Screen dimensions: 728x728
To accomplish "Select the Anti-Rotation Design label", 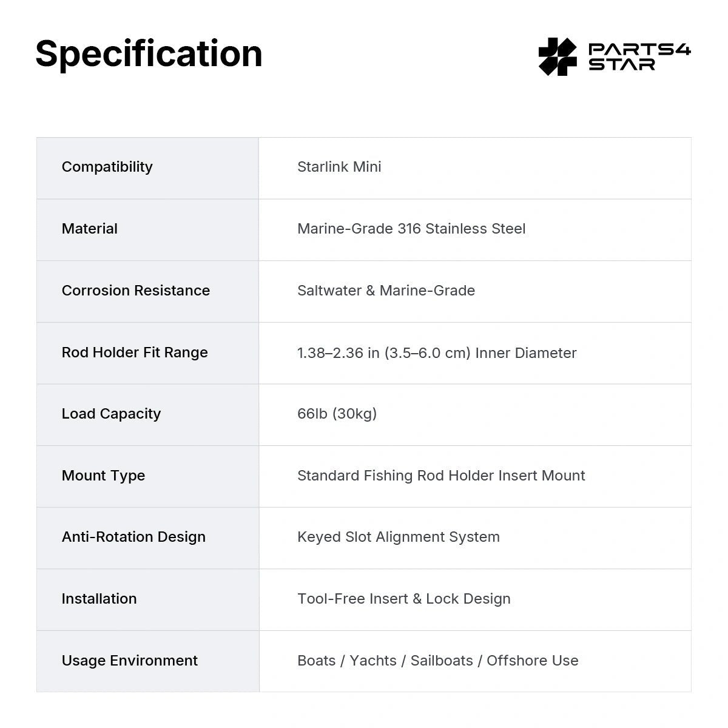I will point(133,537).
